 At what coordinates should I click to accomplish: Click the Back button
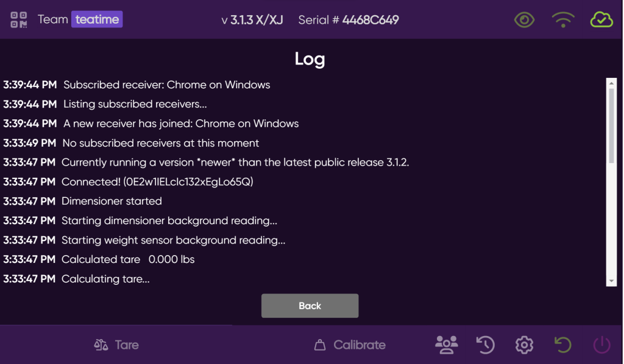click(x=310, y=306)
